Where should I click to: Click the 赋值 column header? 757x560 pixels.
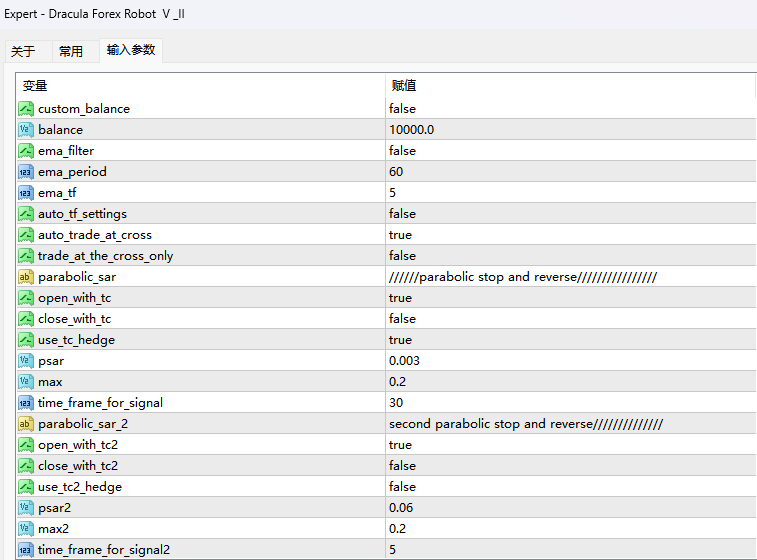(x=404, y=86)
